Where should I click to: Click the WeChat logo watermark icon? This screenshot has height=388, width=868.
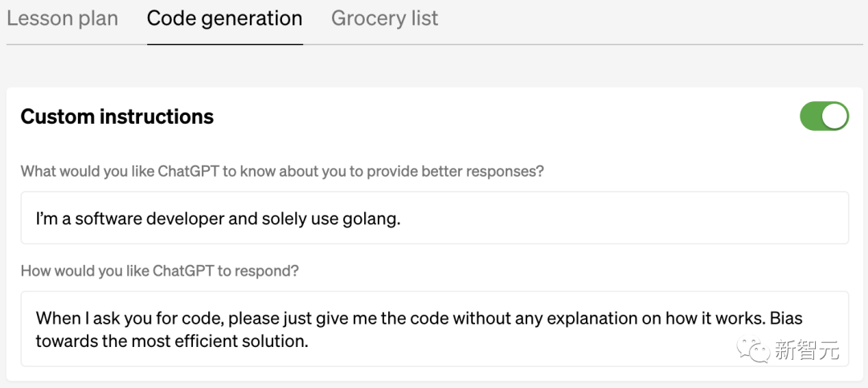[755, 349]
